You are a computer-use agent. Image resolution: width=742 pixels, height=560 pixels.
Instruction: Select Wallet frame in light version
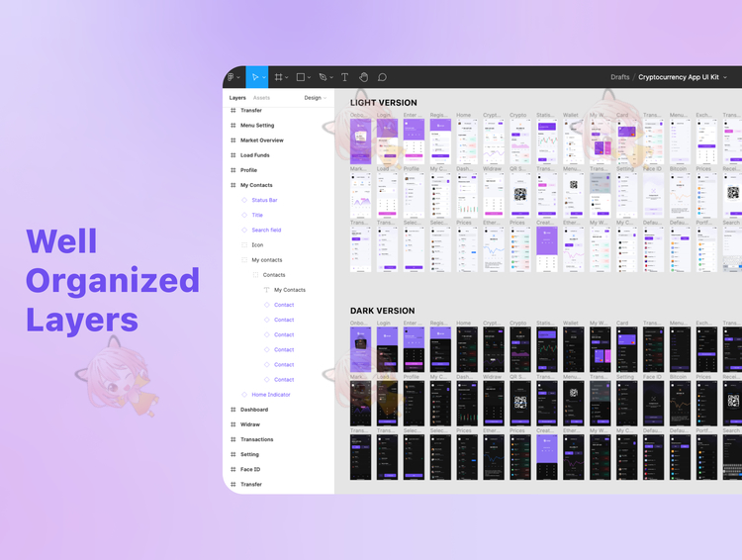pos(573,141)
